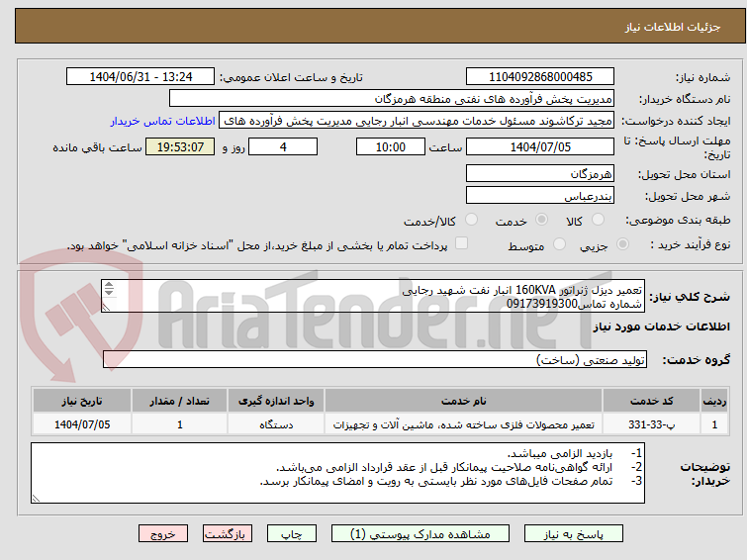747x560 pixels.
Task: Click the نام دستگاه خریدار field
Action: tap(391, 99)
